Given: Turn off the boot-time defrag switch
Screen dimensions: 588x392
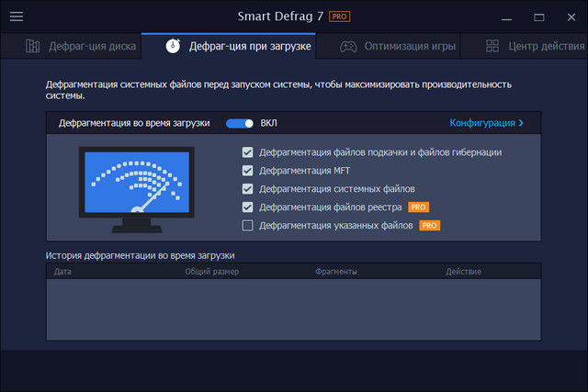Looking at the screenshot, I should 240,122.
